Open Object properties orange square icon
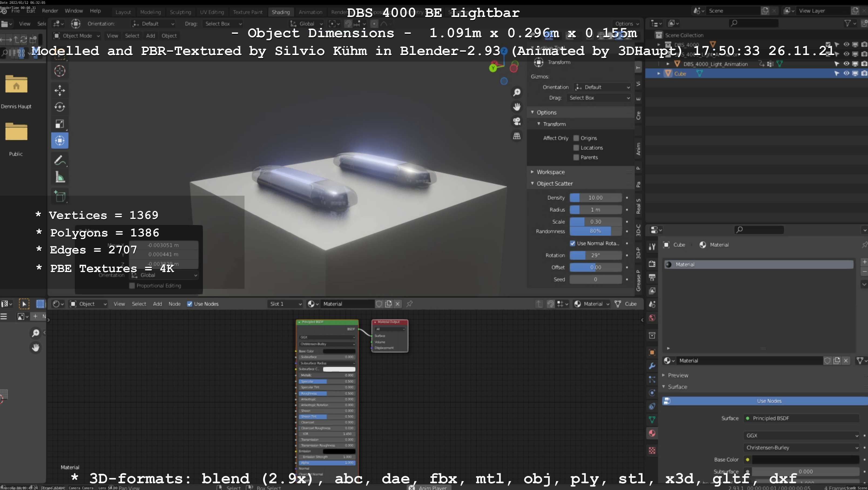This screenshot has width=868, height=490. (652, 353)
